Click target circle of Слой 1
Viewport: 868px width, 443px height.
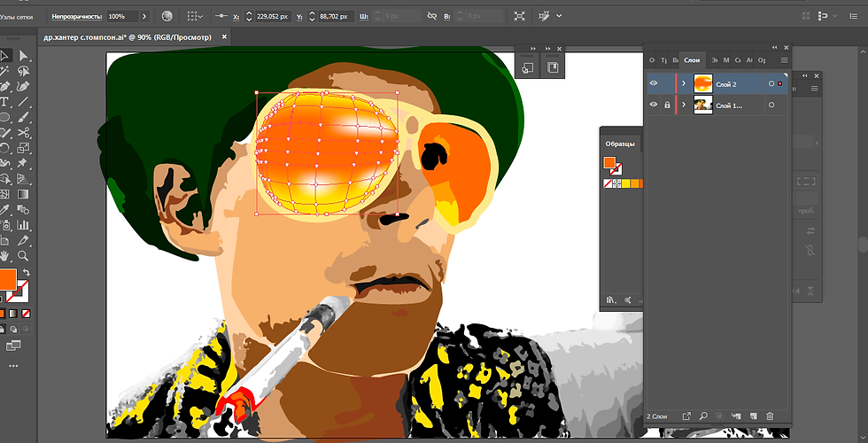pos(771,105)
